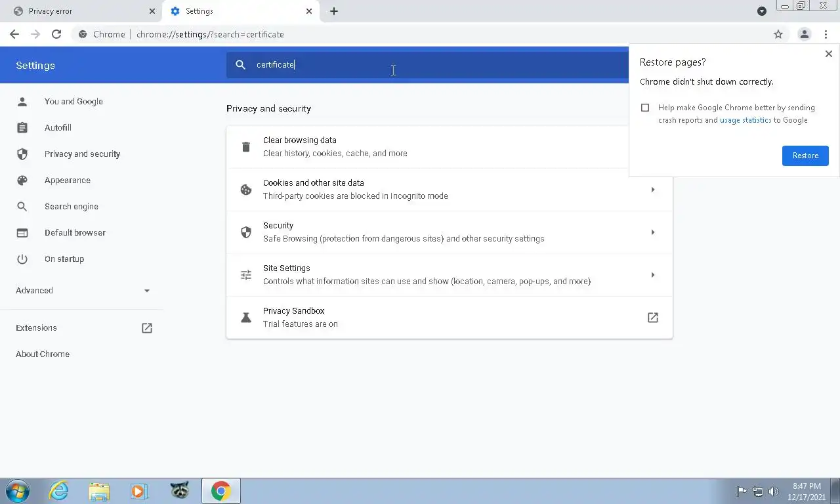Click the cookie icon for Cookies and other site data
Screen dimensions: 840x504
(246, 190)
